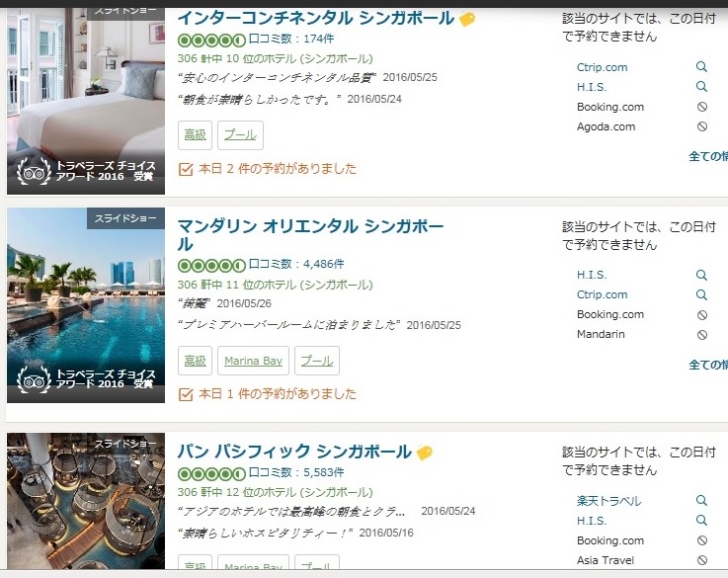Select プール tag under InterContinental
The height and width of the screenshot is (578, 728).
click(x=240, y=135)
